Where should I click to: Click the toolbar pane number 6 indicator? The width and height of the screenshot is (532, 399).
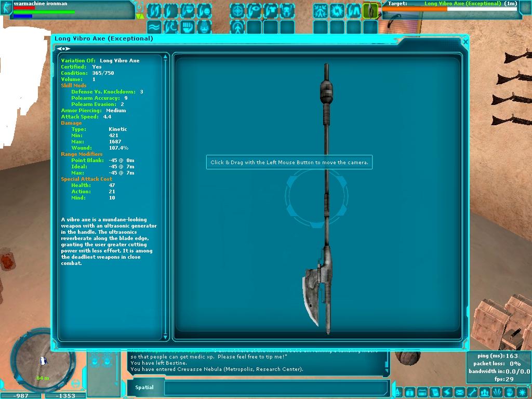[139, 6]
